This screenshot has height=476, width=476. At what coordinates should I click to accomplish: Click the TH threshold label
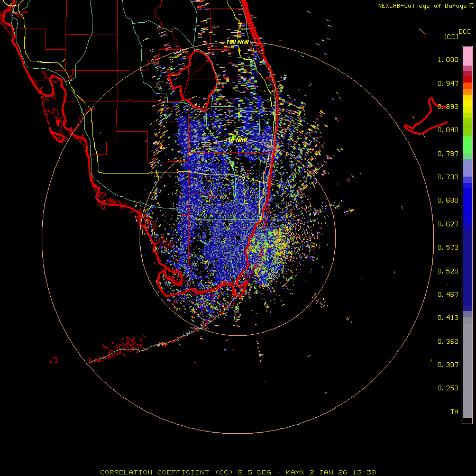pos(454,412)
